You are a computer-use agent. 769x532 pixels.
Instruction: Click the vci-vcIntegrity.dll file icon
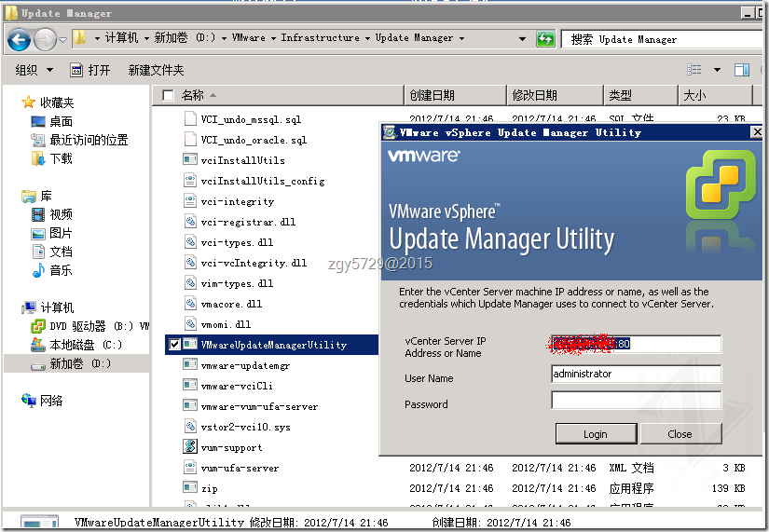pos(190,263)
